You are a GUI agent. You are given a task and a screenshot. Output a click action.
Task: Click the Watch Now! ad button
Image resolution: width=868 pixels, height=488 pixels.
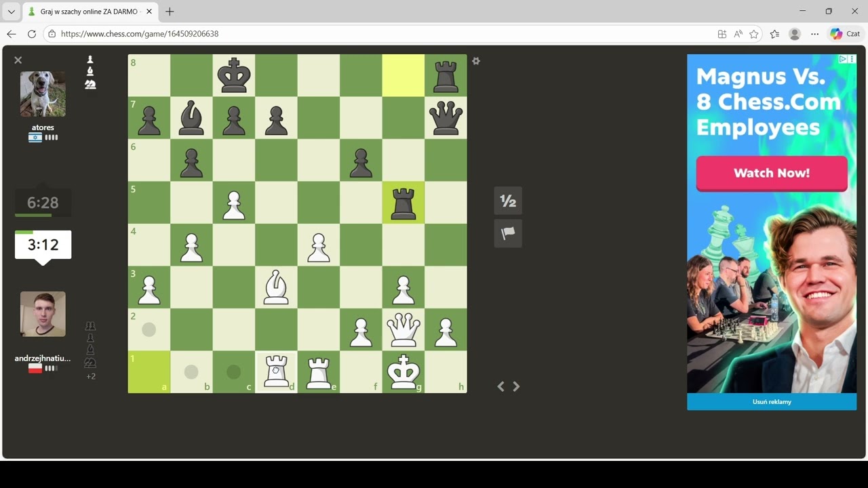772,173
